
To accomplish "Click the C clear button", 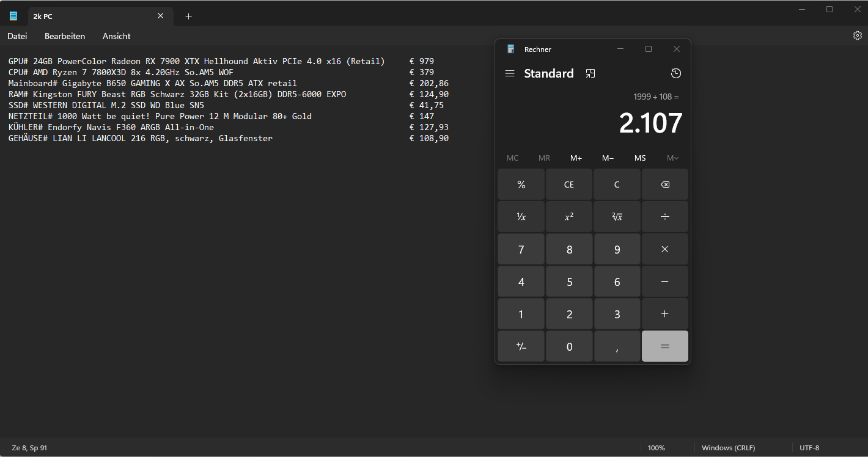I will (x=617, y=185).
